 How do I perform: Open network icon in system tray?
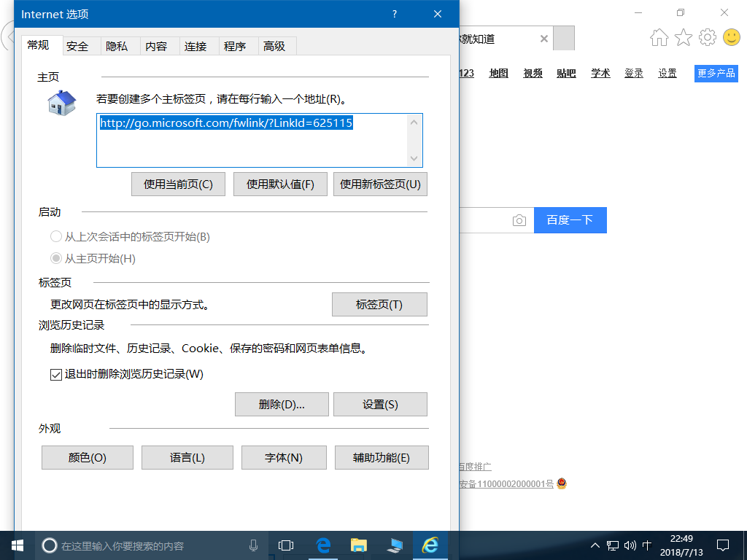[613, 545]
